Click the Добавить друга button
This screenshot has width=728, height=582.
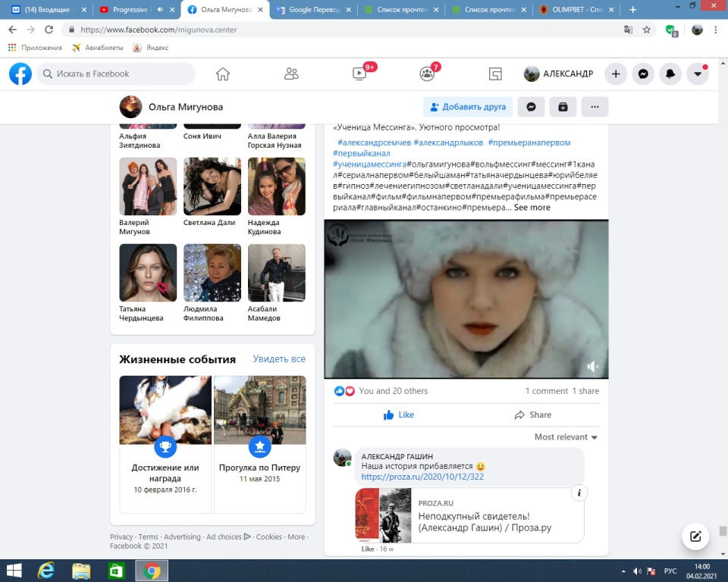(468, 107)
